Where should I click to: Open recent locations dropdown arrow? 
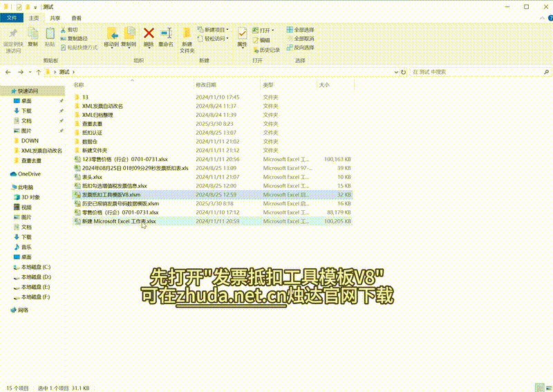(x=30, y=72)
